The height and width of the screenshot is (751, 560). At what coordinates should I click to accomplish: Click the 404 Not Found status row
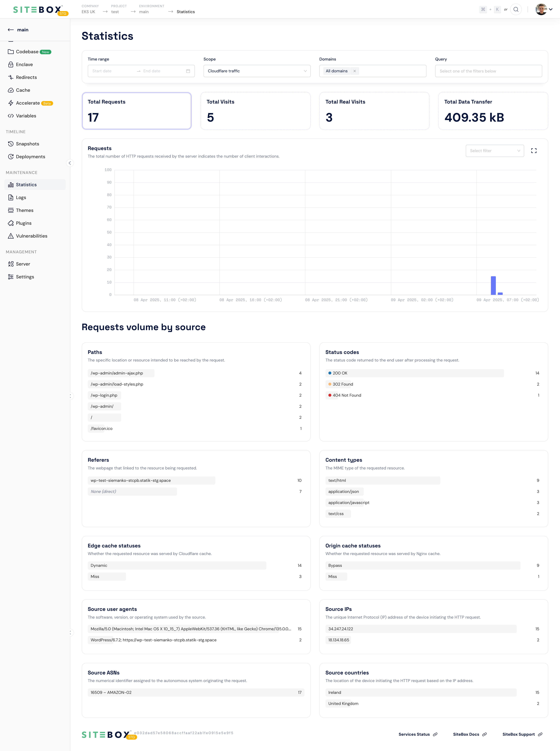tap(434, 395)
